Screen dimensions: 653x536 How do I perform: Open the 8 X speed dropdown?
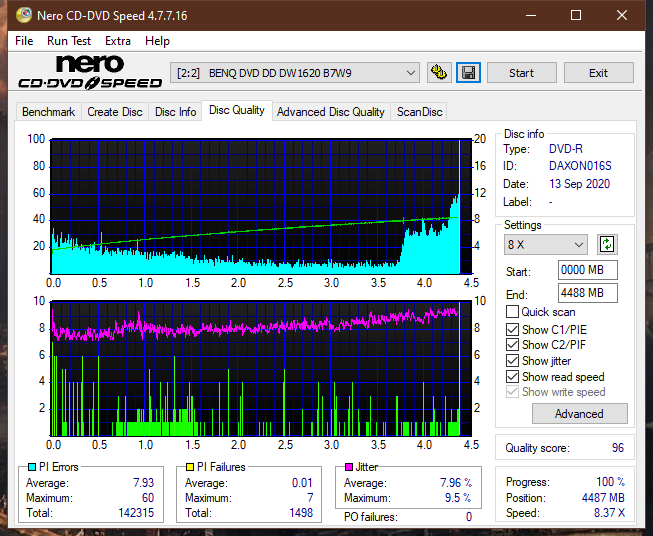[x=545, y=244]
